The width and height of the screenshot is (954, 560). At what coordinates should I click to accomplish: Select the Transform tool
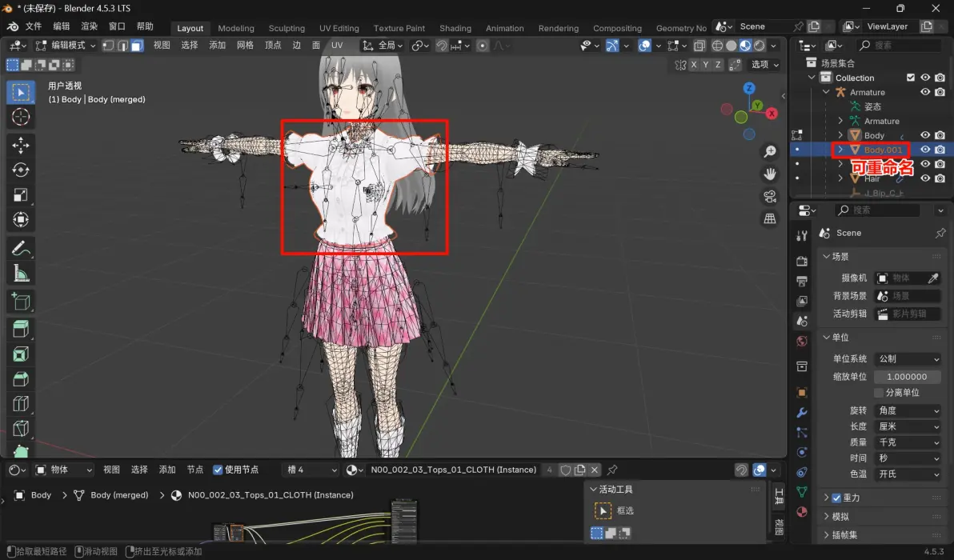click(x=21, y=219)
